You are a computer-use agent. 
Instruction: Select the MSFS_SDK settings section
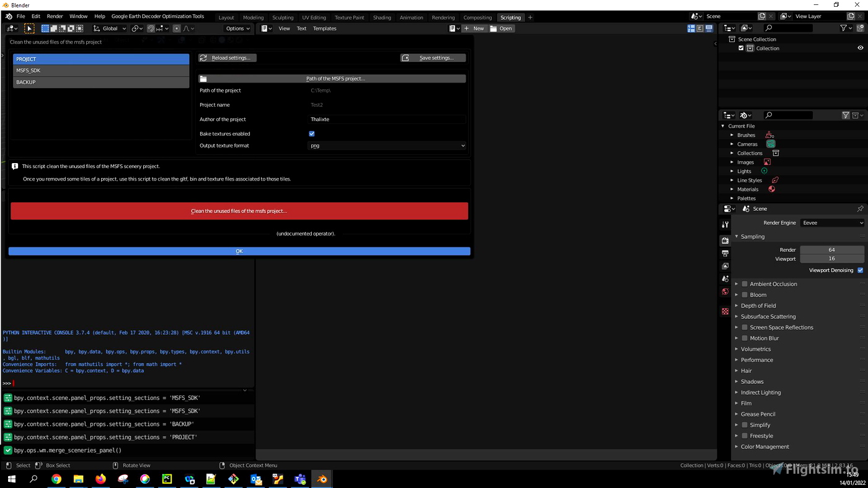click(101, 71)
